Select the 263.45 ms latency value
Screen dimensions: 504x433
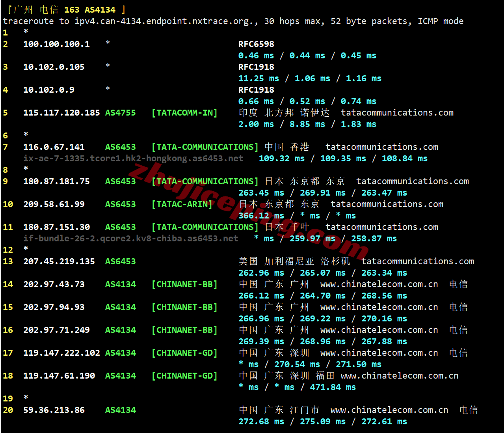pyautogui.click(x=261, y=193)
